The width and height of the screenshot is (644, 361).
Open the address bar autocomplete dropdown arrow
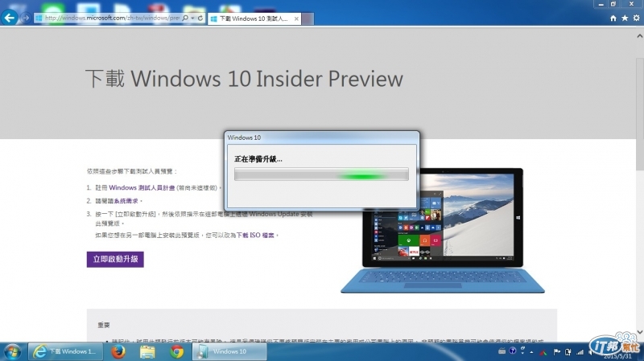(x=192, y=18)
